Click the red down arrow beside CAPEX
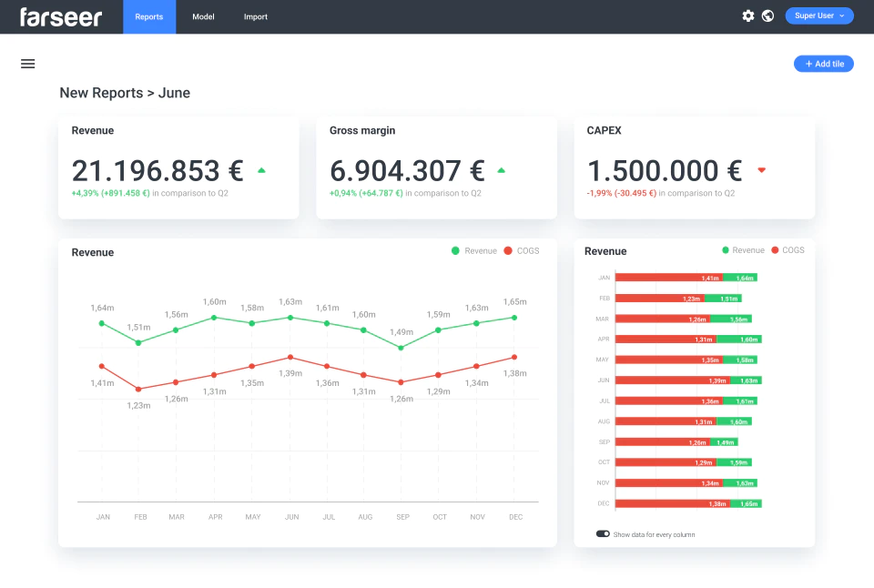This screenshot has height=588, width=874. tap(761, 170)
